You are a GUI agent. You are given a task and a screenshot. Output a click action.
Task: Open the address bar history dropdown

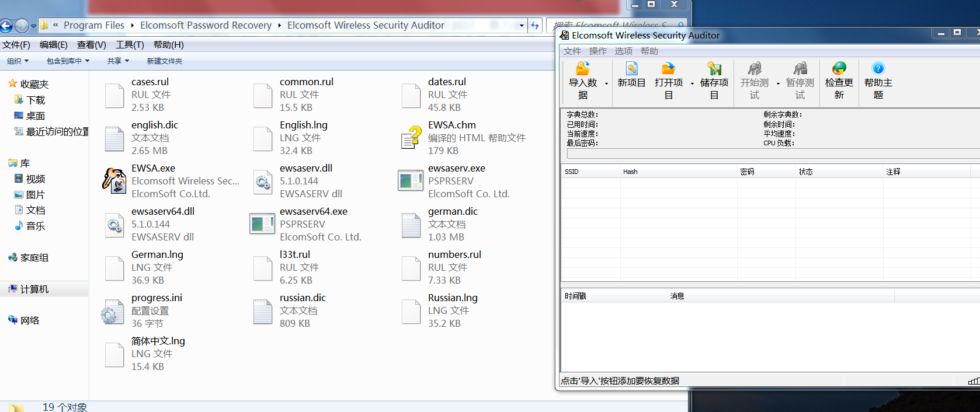coord(522,25)
